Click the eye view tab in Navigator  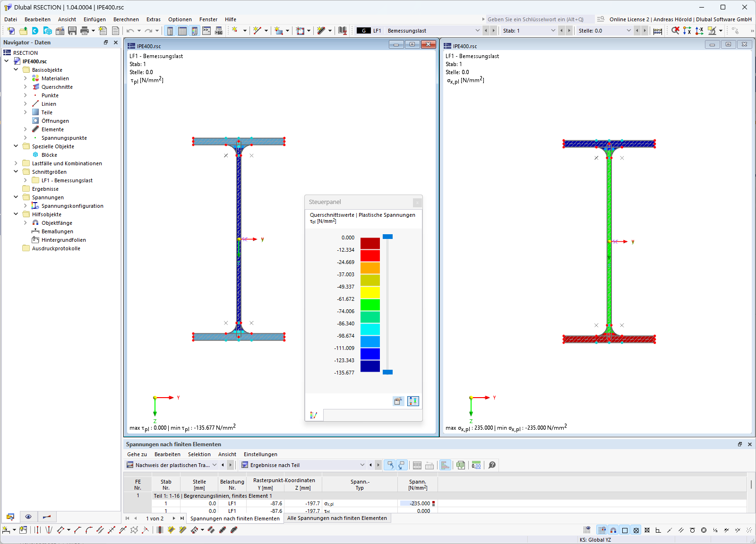click(x=28, y=517)
